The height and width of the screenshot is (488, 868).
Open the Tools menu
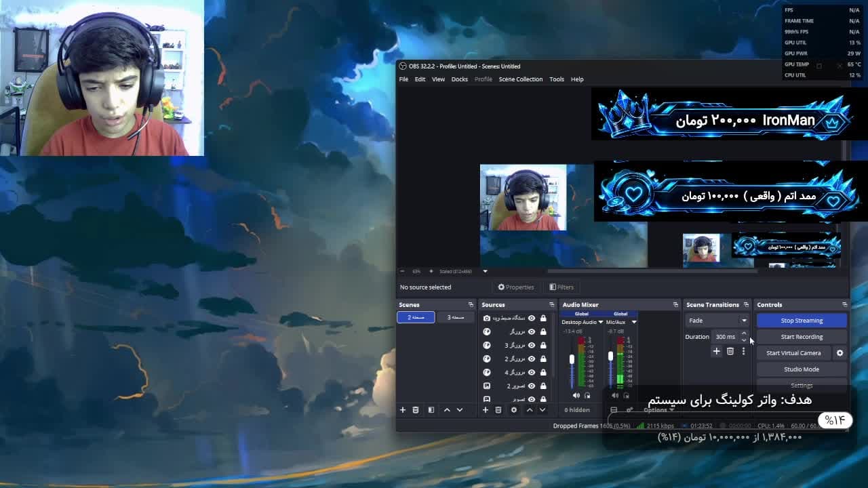click(557, 79)
